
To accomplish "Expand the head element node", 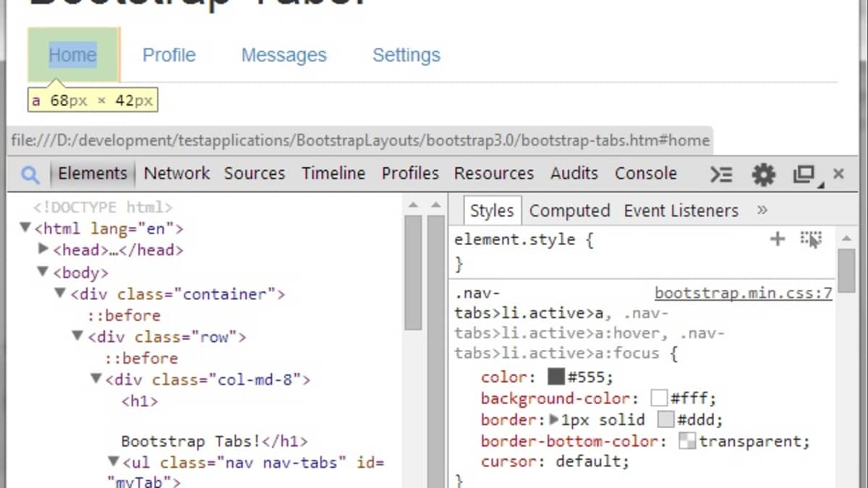I will [x=43, y=250].
